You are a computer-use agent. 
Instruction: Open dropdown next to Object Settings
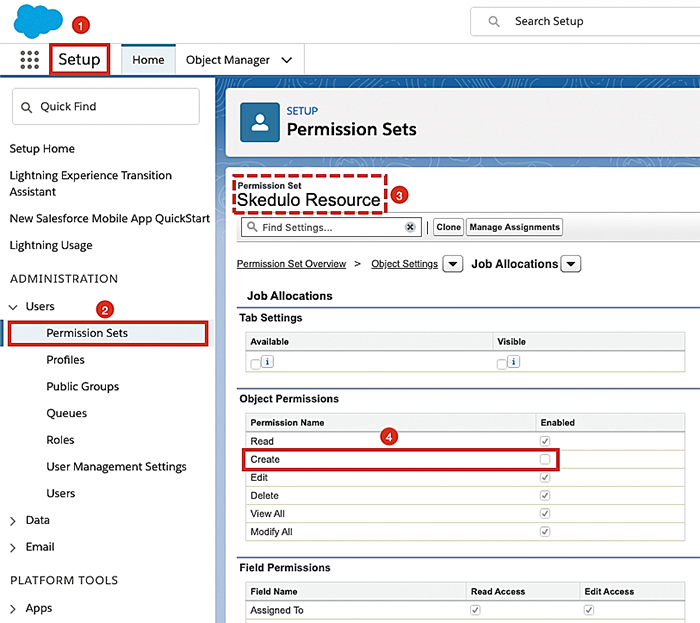(x=453, y=264)
